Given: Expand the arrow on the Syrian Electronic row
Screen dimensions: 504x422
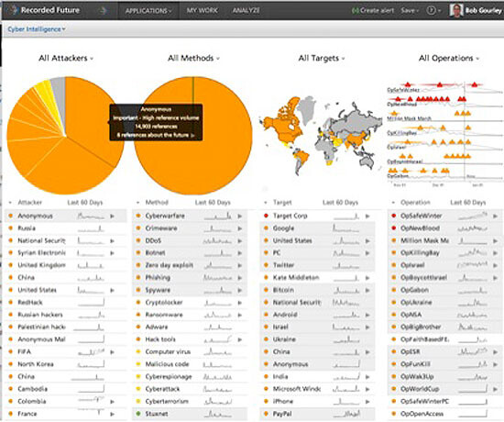Looking at the screenshot, I should [x=112, y=253].
